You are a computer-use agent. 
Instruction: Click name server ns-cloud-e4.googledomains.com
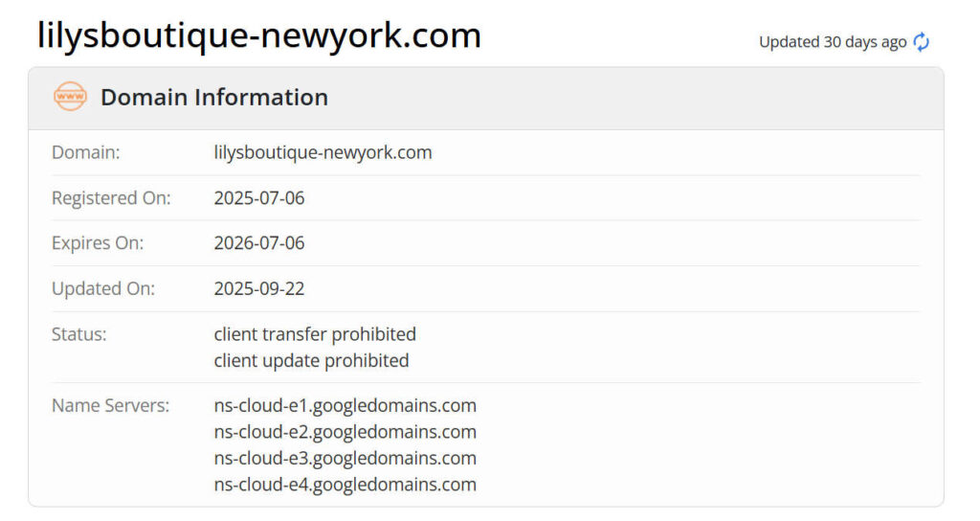(x=345, y=485)
